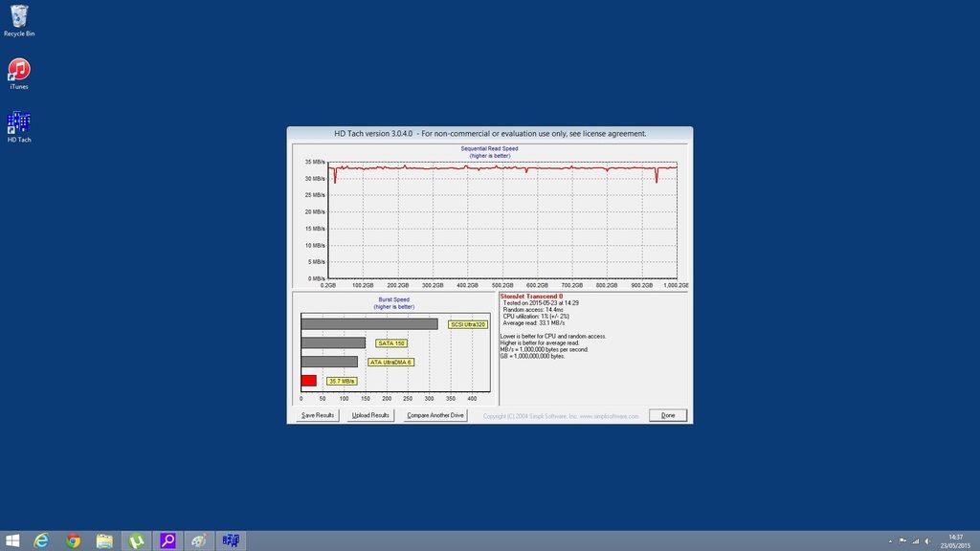Click the Save Results button
Screen dimensions: 980x551
pyautogui.click(x=318, y=415)
